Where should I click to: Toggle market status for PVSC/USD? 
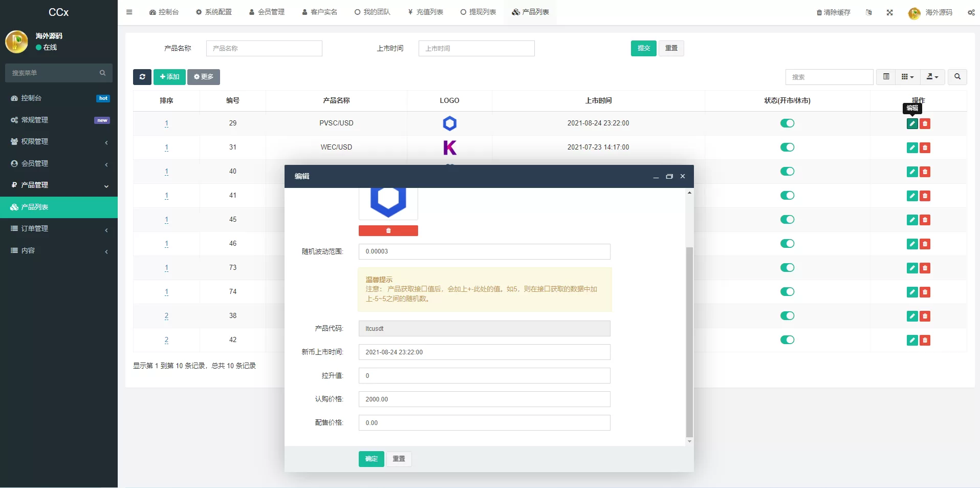[787, 123]
